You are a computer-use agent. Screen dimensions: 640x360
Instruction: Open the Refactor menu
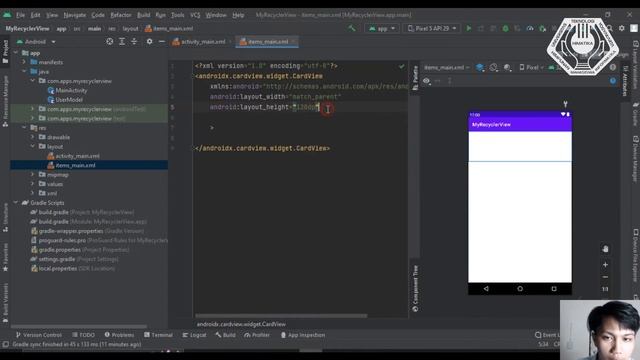pos(121,15)
